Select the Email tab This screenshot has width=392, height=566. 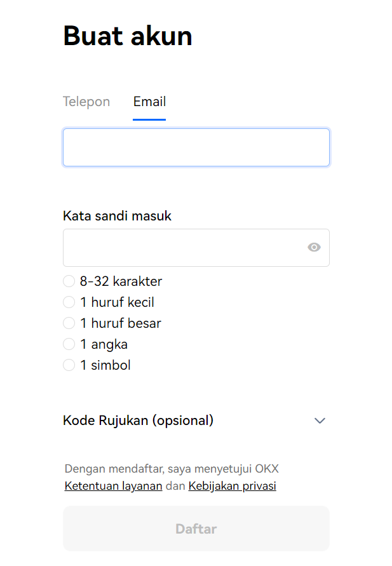149,102
